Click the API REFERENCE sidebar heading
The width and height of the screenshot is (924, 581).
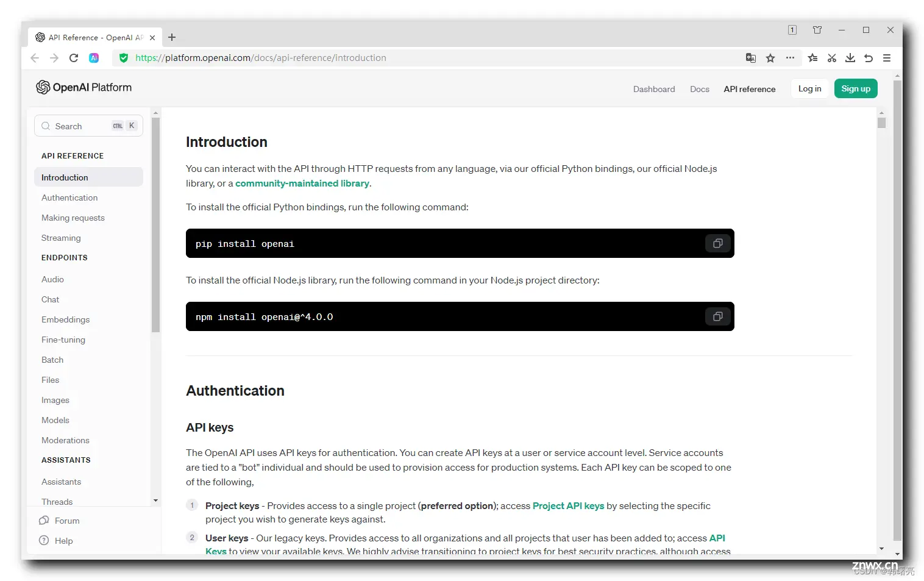pyautogui.click(x=73, y=156)
